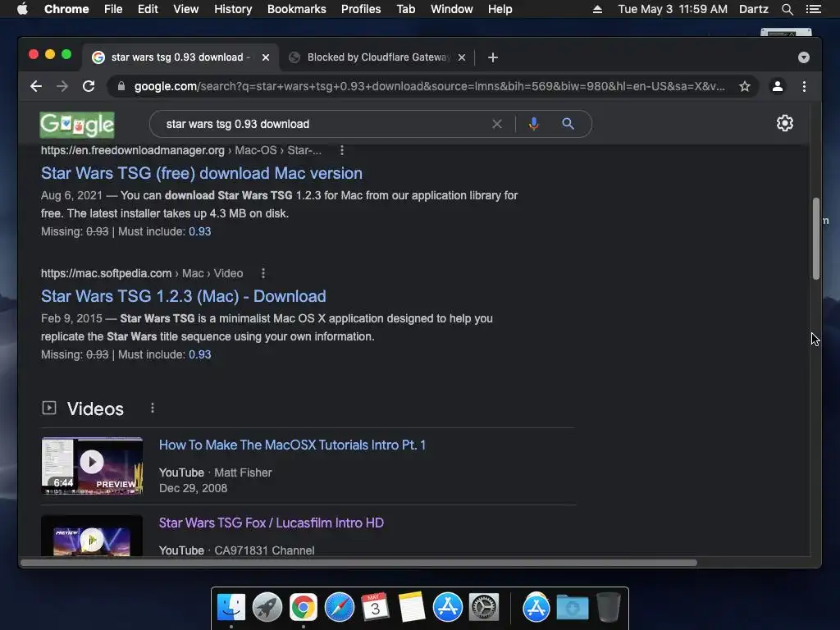Go forward using the forward arrow
Image resolution: width=840 pixels, height=630 pixels.
62,86
